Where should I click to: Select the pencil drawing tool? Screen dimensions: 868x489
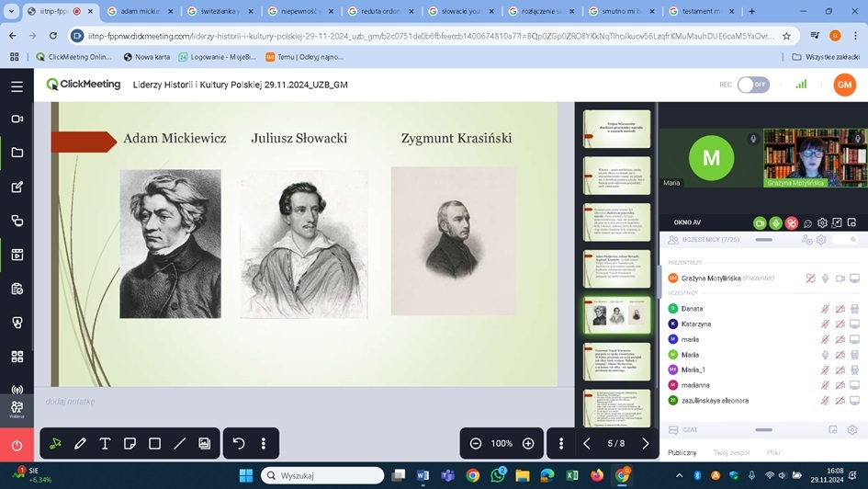80,444
